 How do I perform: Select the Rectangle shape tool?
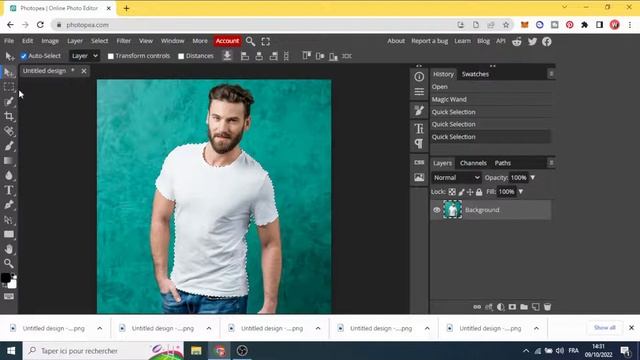coord(9,234)
